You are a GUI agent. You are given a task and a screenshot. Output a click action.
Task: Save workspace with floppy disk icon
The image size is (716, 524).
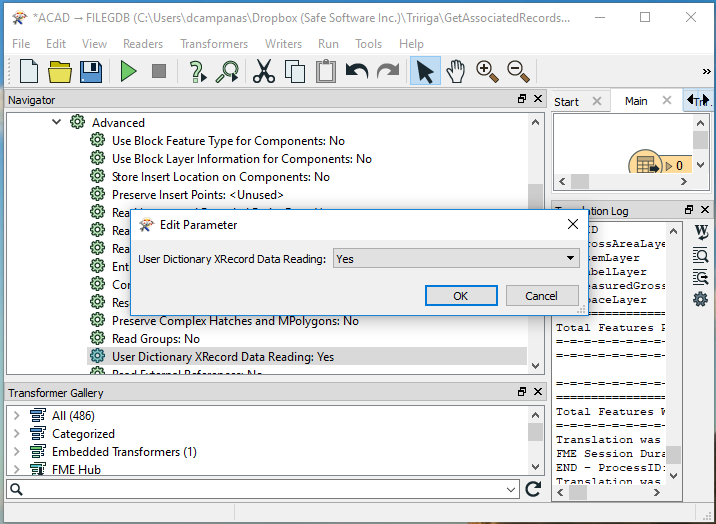pyautogui.click(x=91, y=71)
